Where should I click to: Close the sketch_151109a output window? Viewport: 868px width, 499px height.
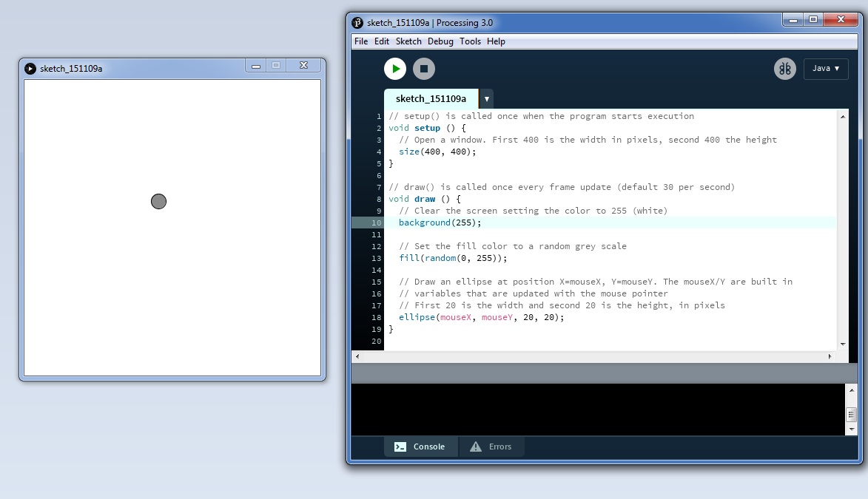[x=304, y=65]
